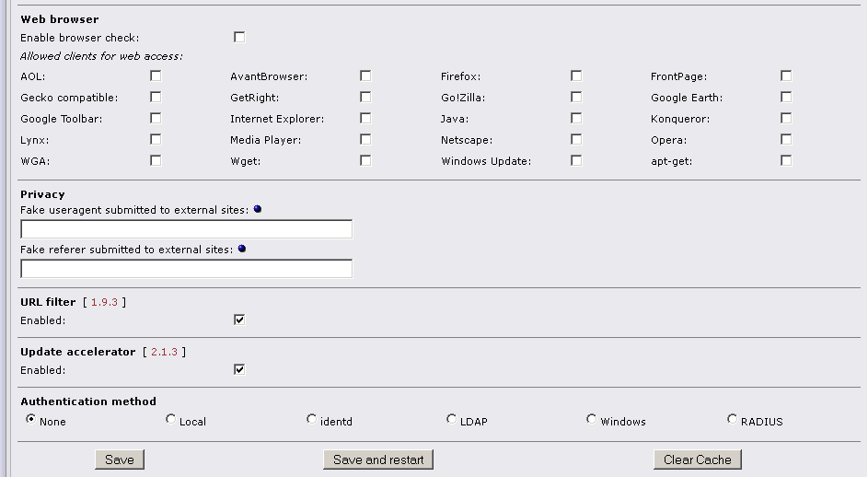Click the blue dot beside Fake referer label
Viewport: 868px width, 477px height.
pyautogui.click(x=242, y=249)
